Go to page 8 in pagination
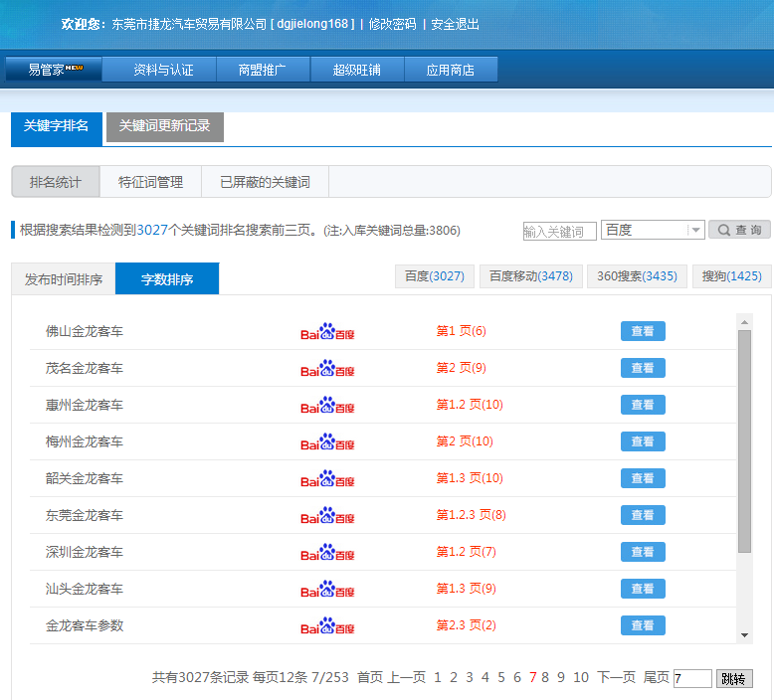774x700 pixels. [x=545, y=677]
